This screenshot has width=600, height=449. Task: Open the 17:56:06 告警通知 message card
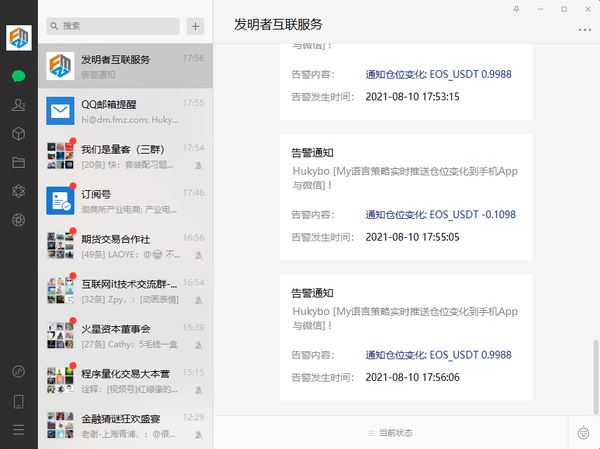coord(405,336)
